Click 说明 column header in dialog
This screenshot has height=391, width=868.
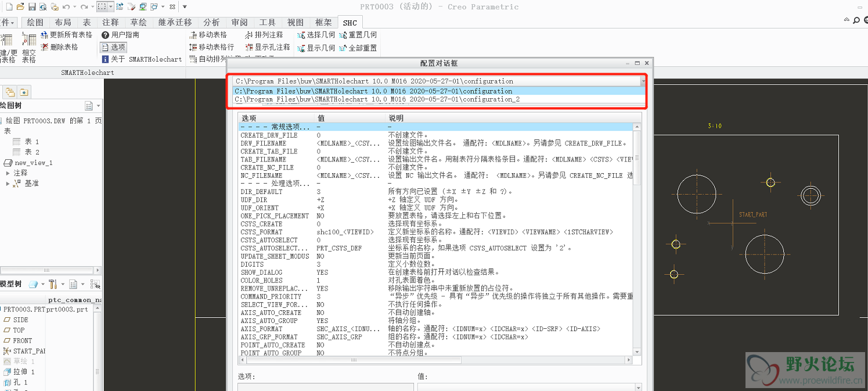pos(513,118)
